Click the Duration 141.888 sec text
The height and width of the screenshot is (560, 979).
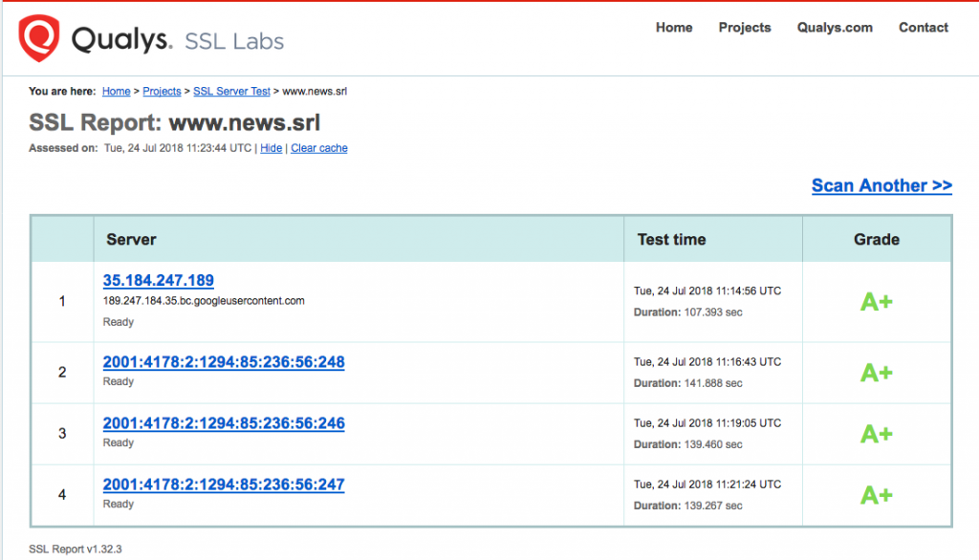[x=688, y=383]
